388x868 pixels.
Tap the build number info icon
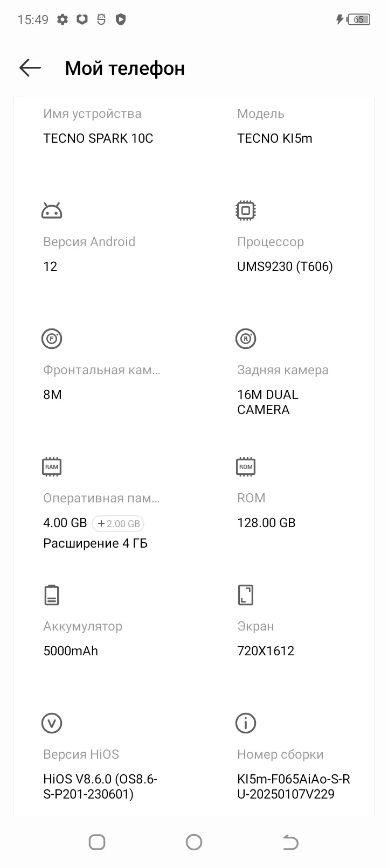(246, 723)
